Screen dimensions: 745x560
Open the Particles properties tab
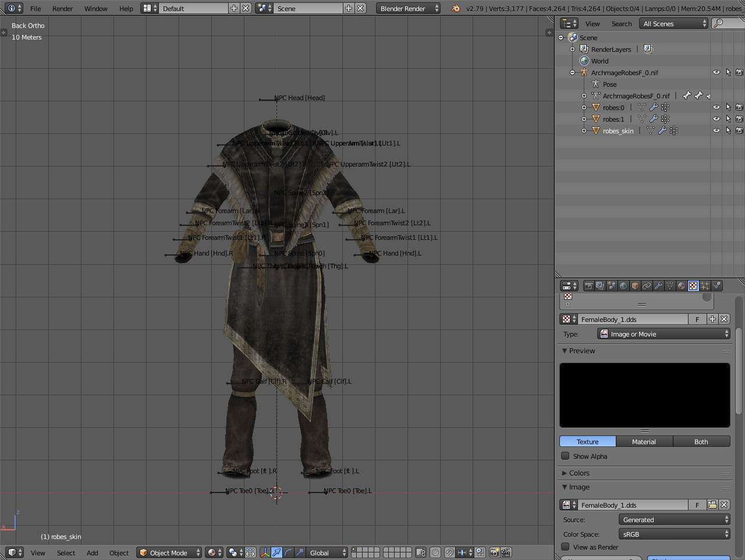click(x=705, y=286)
